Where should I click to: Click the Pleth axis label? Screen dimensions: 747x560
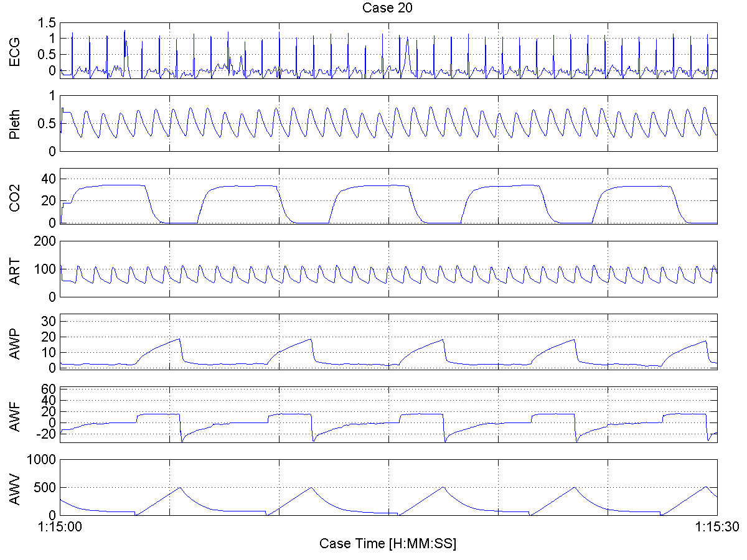pos(15,123)
